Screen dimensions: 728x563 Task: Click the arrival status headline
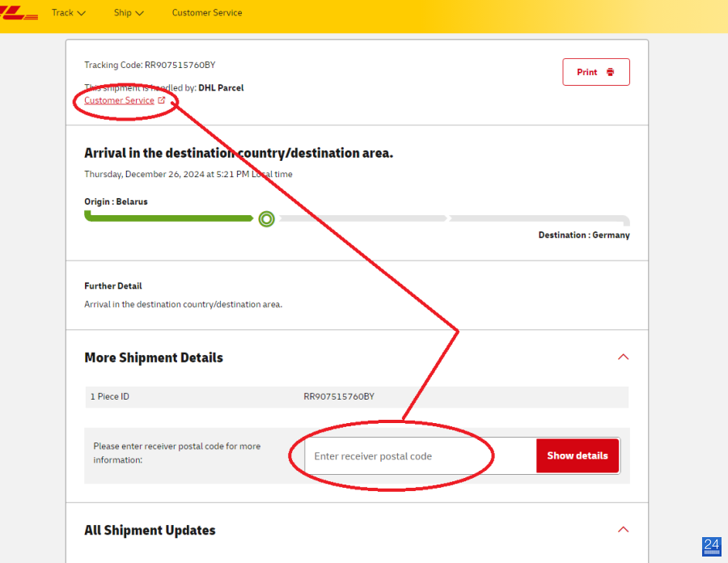click(x=239, y=153)
